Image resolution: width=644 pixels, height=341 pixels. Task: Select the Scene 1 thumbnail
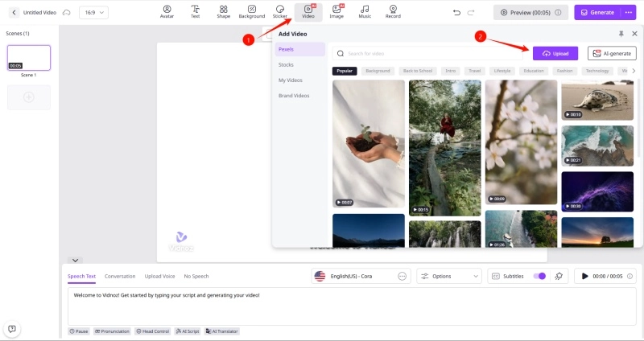29,58
